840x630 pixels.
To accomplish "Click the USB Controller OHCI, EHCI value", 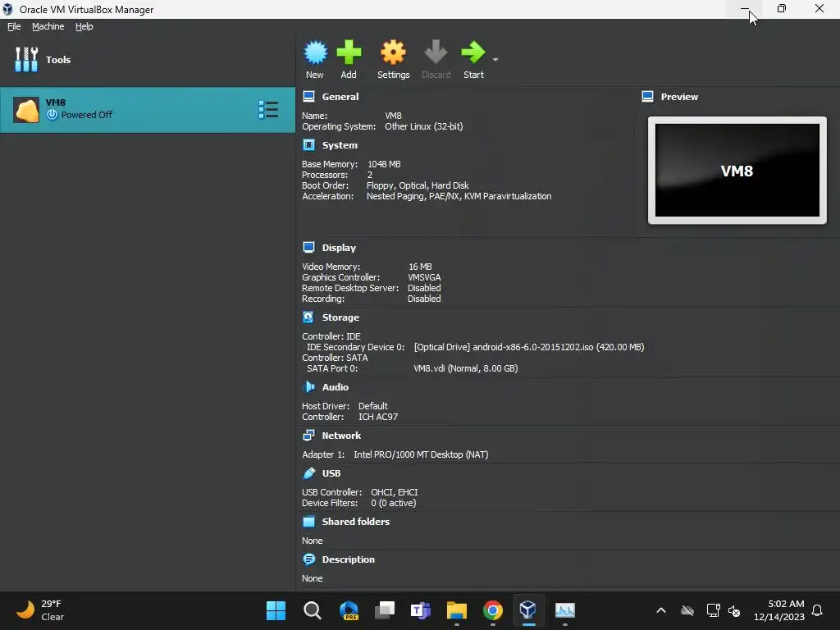I will tap(395, 492).
